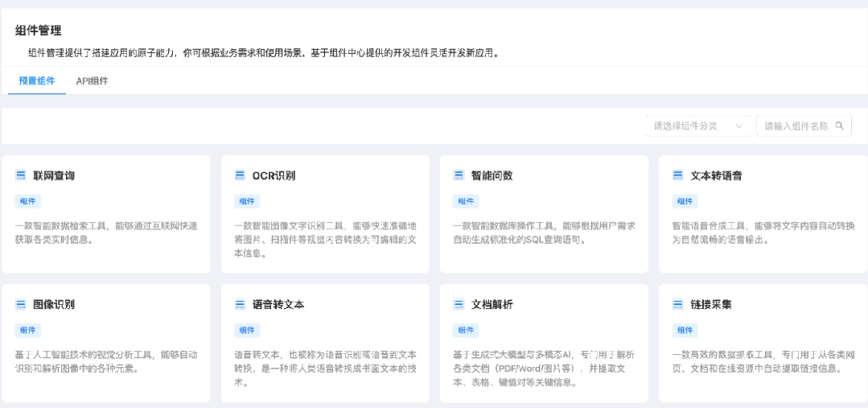
Task: Click the icon beside 链接采集
Action: pyautogui.click(x=677, y=304)
